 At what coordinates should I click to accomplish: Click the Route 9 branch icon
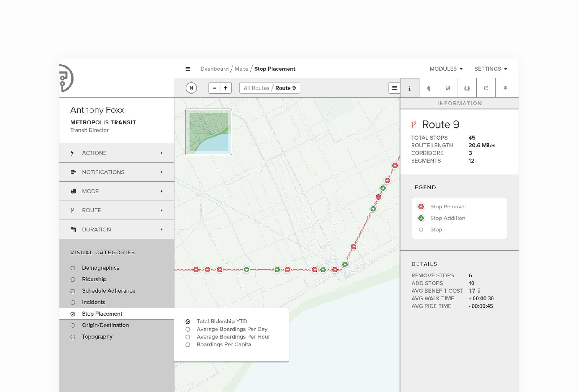coord(414,124)
